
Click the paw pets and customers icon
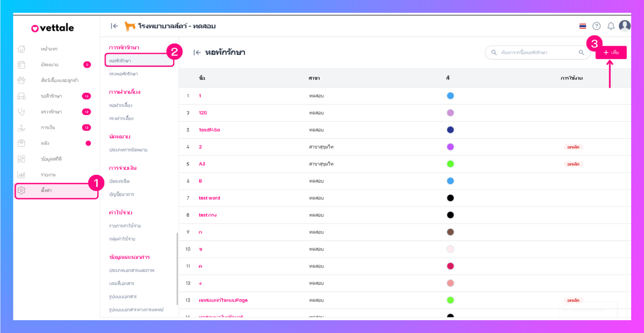(x=21, y=80)
